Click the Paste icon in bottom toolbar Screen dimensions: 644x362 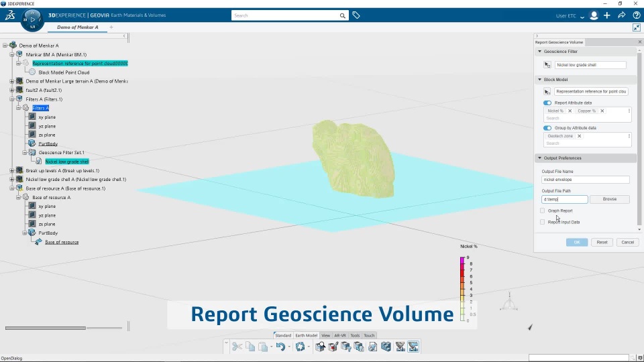click(x=263, y=347)
